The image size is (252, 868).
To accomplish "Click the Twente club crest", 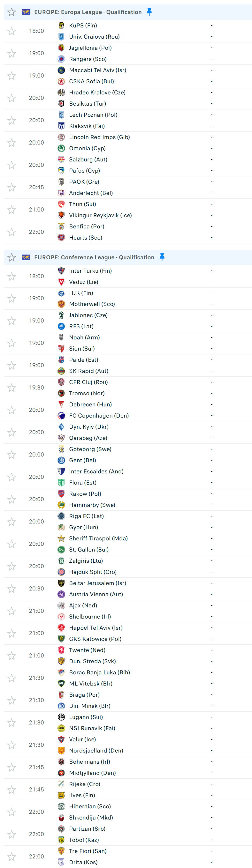I will [61, 650].
